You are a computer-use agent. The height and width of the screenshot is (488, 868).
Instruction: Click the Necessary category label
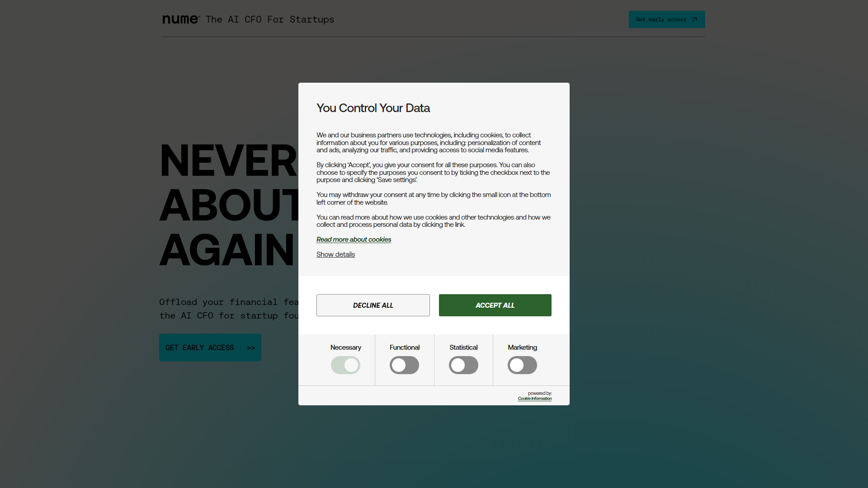coord(345,347)
